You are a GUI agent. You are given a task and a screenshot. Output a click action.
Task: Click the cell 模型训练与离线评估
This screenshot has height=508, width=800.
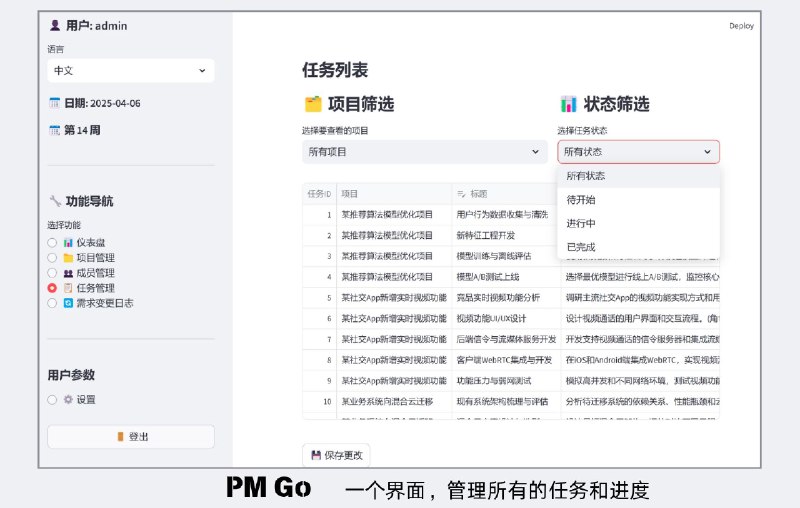506,256
